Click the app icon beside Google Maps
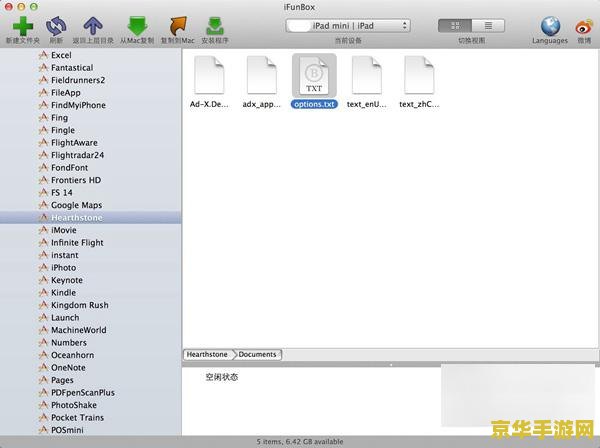The image size is (600, 448). tap(43, 205)
